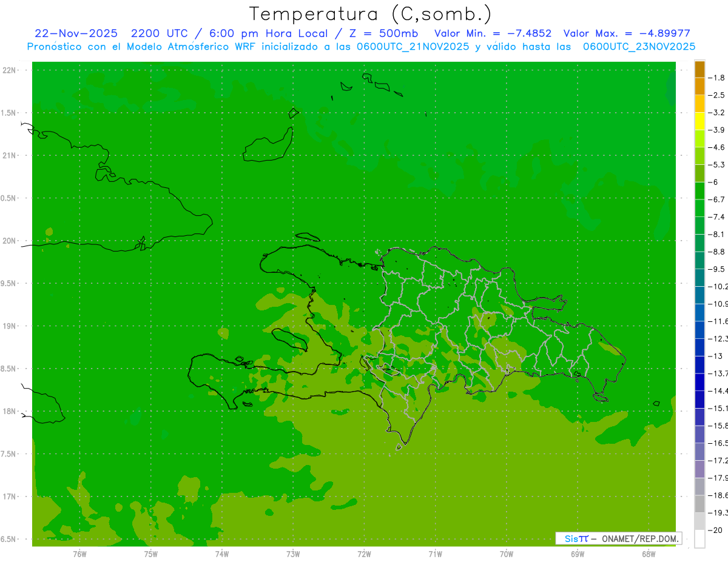Click the "0.5N" latitude label
The width and height of the screenshot is (728, 562).
tap(9, 198)
